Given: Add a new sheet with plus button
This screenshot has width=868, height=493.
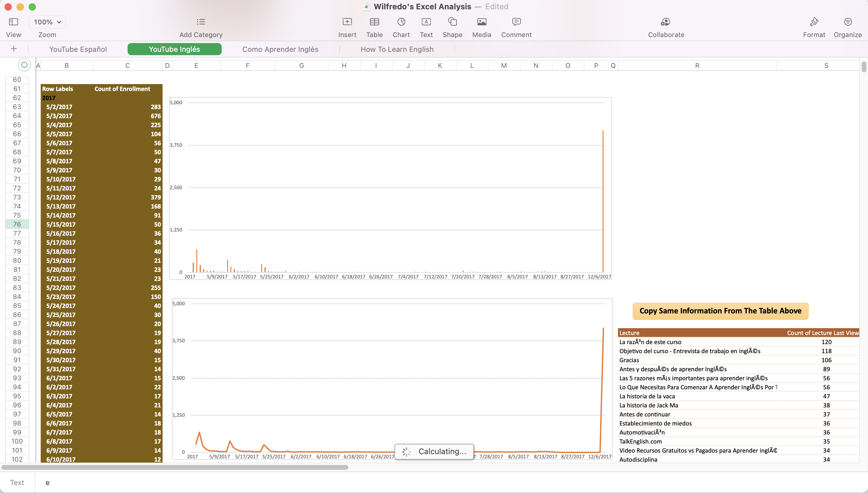Looking at the screenshot, I should (14, 49).
